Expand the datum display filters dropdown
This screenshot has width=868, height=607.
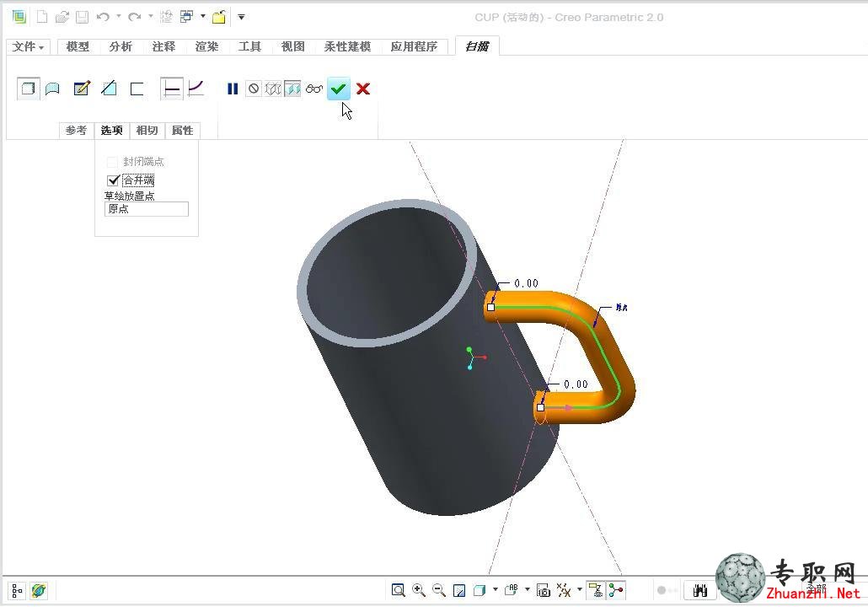click(580, 589)
